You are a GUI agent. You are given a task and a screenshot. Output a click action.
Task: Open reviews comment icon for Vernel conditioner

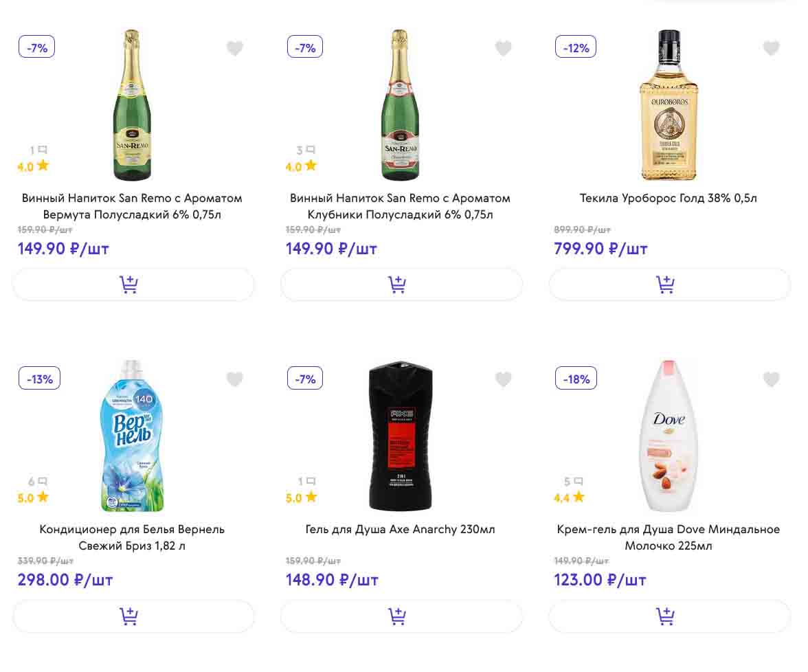point(42,482)
